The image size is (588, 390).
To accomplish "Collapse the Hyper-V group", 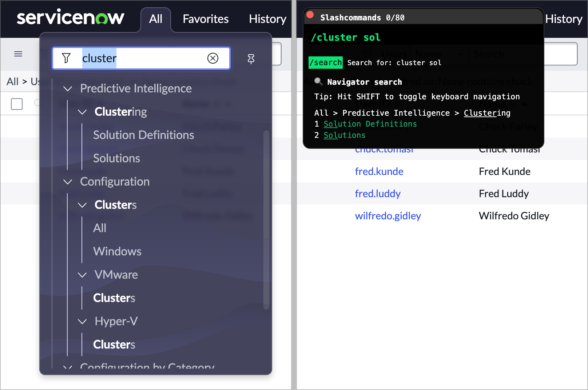I will [x=83, y=321].
